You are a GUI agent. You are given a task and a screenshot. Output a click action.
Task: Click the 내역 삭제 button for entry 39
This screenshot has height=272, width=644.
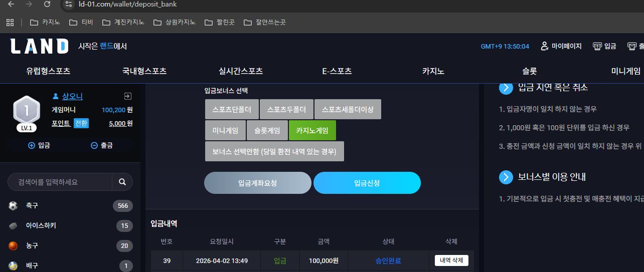(451, 260)
